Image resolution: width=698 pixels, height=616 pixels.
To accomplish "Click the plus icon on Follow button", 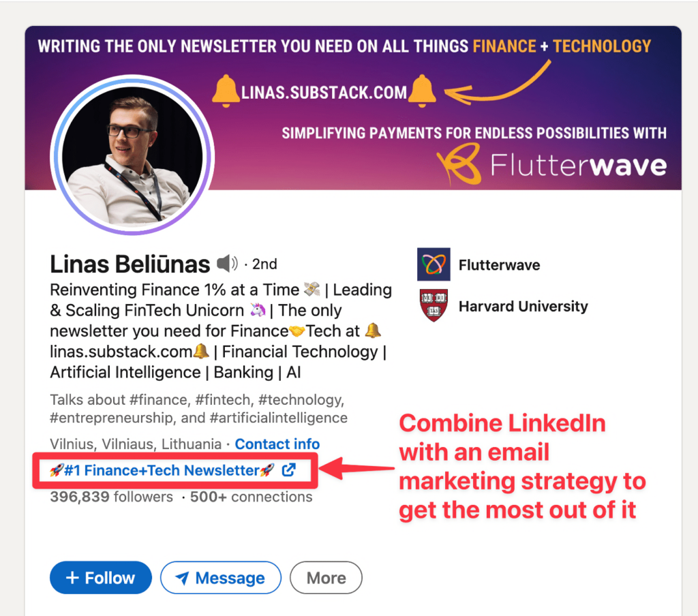I will 72,578.
